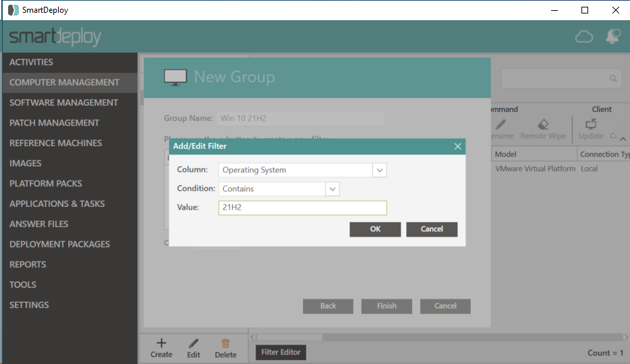Image resolution: width=630 pixels, height=364 pixels.
Task: Open the notifications bell icon
Action: click(613, 36)
